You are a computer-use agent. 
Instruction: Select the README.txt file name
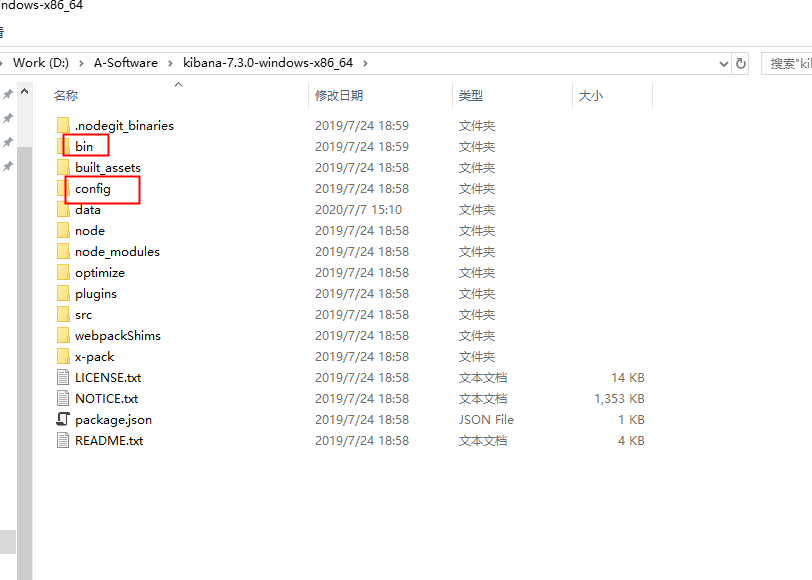(109, 440)
